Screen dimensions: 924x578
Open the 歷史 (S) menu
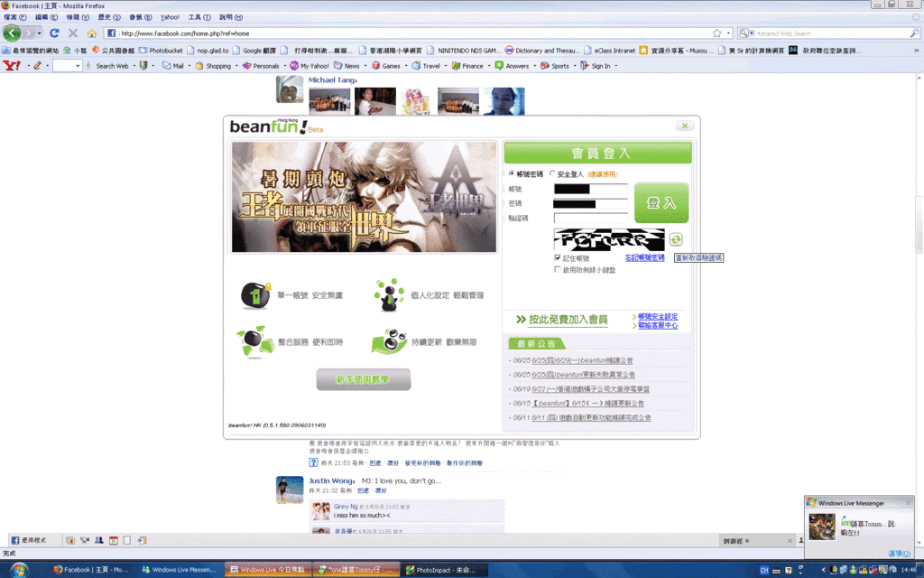[x=109, y=17]
